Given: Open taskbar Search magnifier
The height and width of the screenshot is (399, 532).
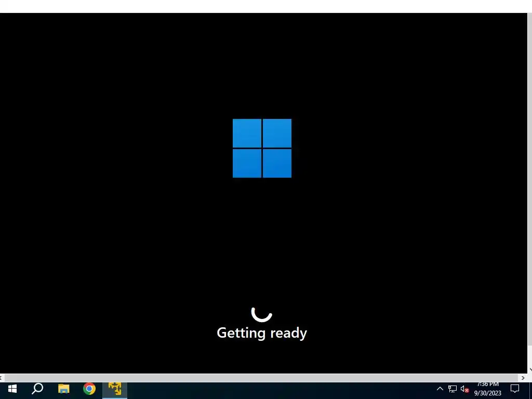Looking at the screenshot, I should tap(37, 389).
